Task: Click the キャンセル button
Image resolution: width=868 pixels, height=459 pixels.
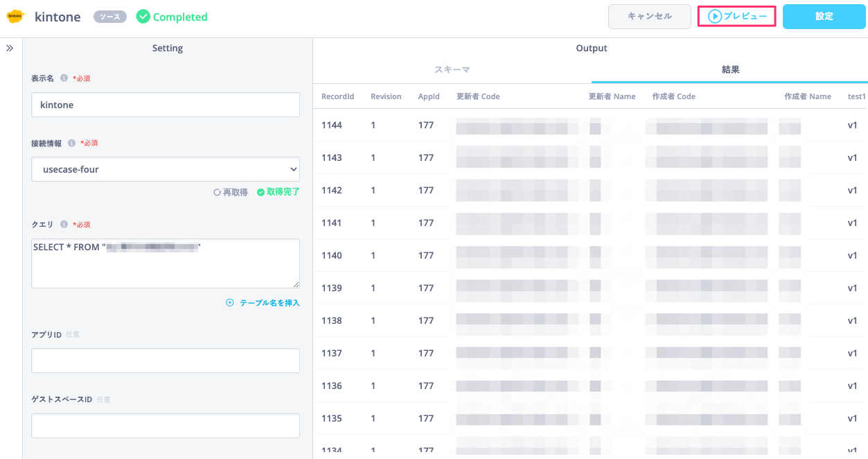Action: click(x=650, y=17)
